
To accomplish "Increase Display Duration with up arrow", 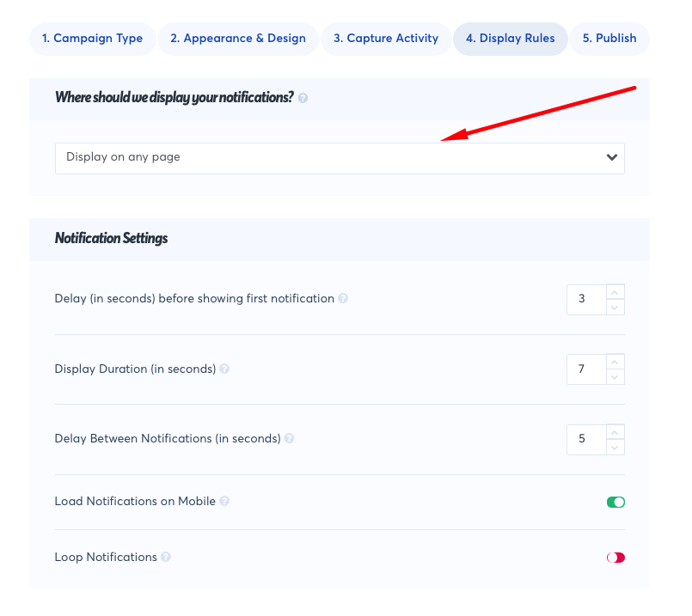I will tap(615, 362).
